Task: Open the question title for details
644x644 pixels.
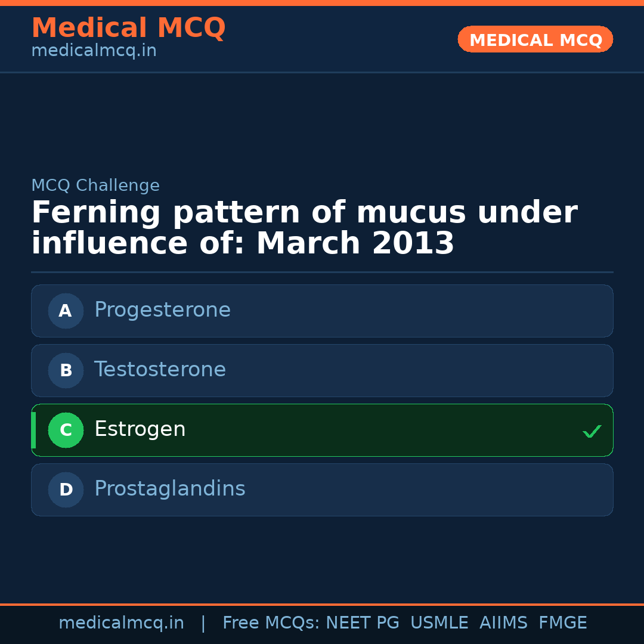Action: [304, 227]
